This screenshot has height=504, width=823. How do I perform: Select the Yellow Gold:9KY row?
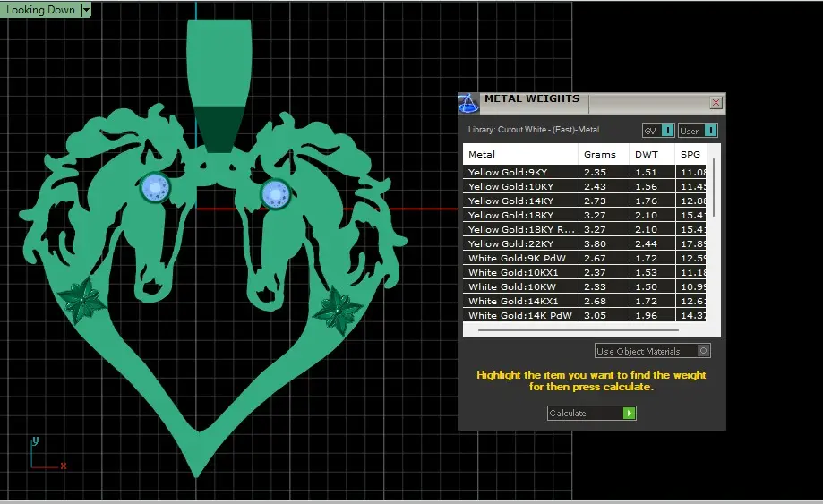click(x=584, y=172)
